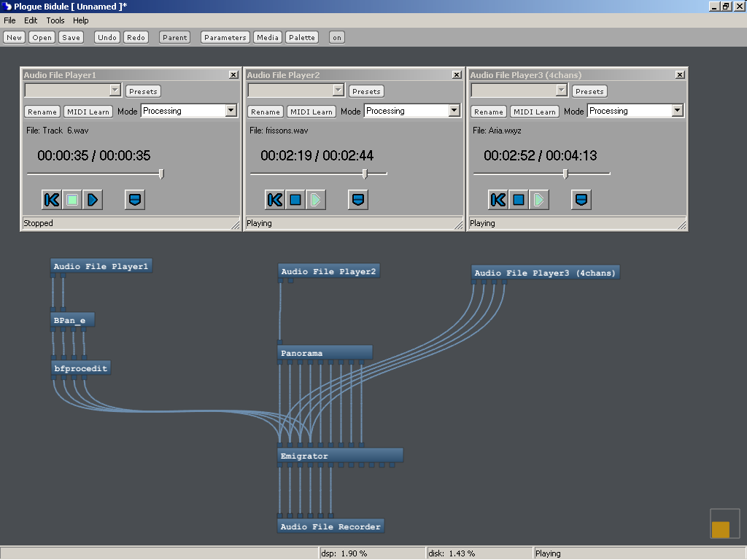Click Presets button in Audio File Player1
747x560 pixels.
[x=143, y=91]
